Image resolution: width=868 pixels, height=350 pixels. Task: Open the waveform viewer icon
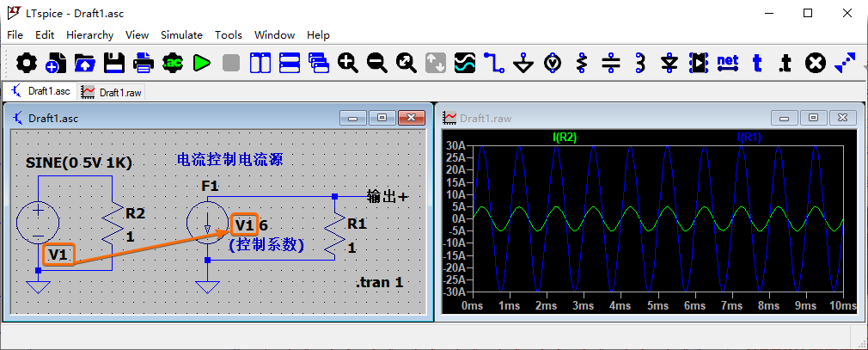pyautogui.click(x=465, y=63)
